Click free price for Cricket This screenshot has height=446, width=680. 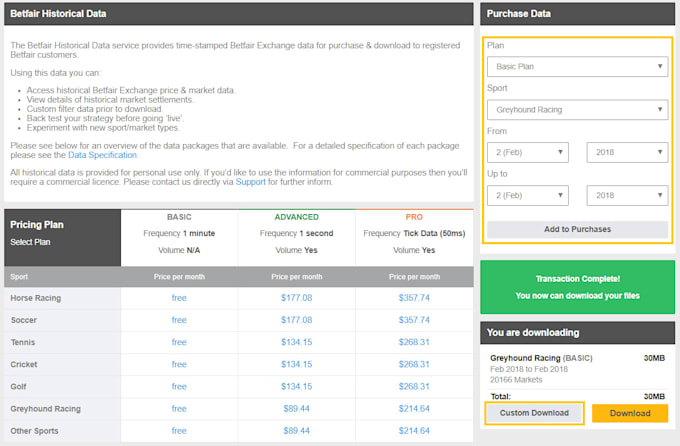click(x=179, y=364)
